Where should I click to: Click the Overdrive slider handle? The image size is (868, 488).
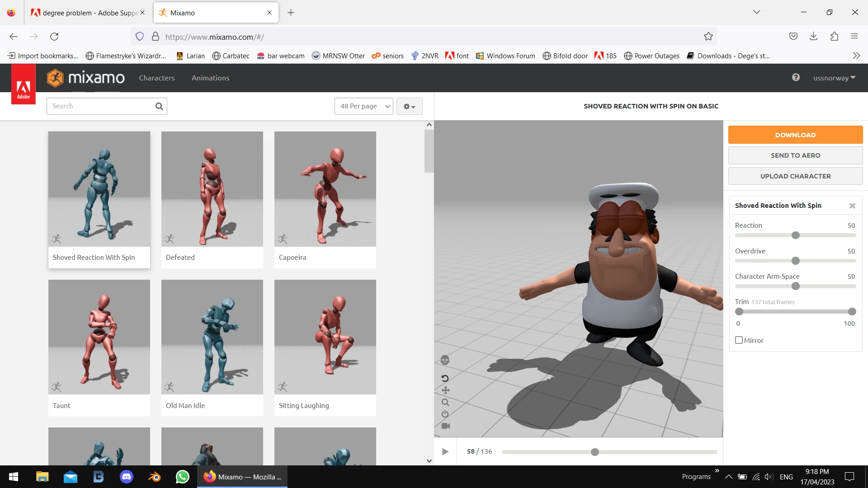796,261
